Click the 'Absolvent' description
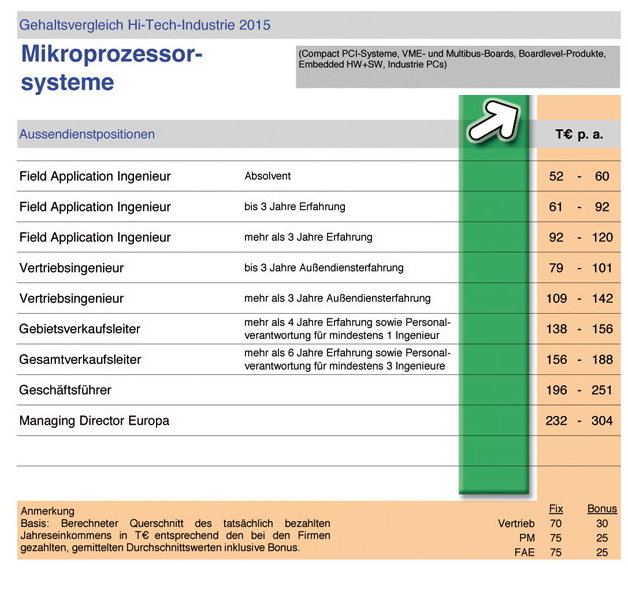Viewport: 628px width, 597px height. pos(268,176)
